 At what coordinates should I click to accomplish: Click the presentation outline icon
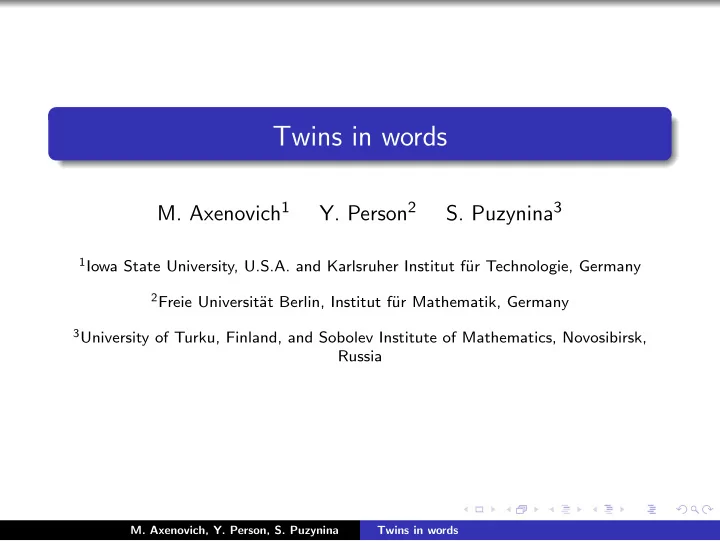pyautogui.click(x=652, y=509)
